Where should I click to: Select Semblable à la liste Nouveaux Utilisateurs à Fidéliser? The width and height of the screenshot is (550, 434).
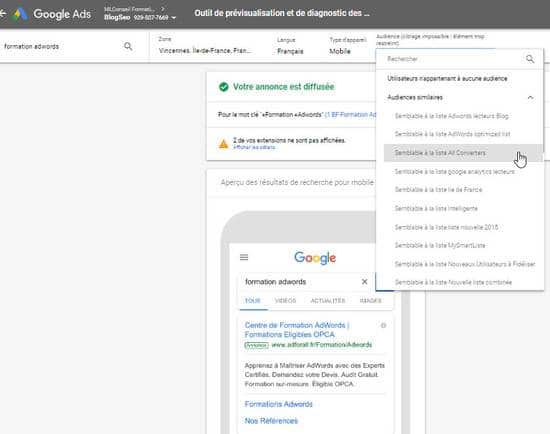[x=465, y=264]
